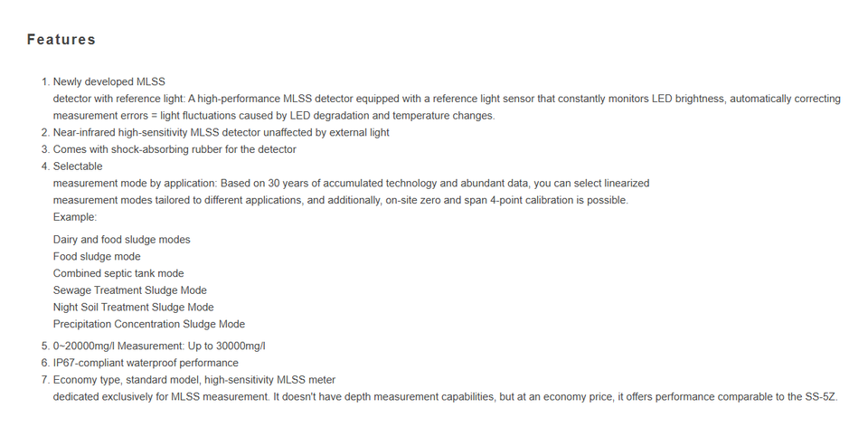Click the 'Selectable' list item text
868x427 pixels.
click(78, 166)
